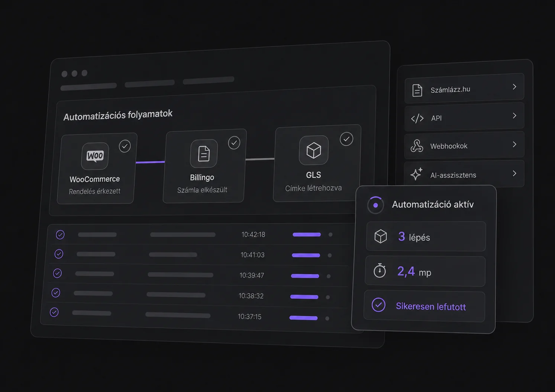
Task: Click the purple progress bar at 10:37:15
Action: click(304, 318)
